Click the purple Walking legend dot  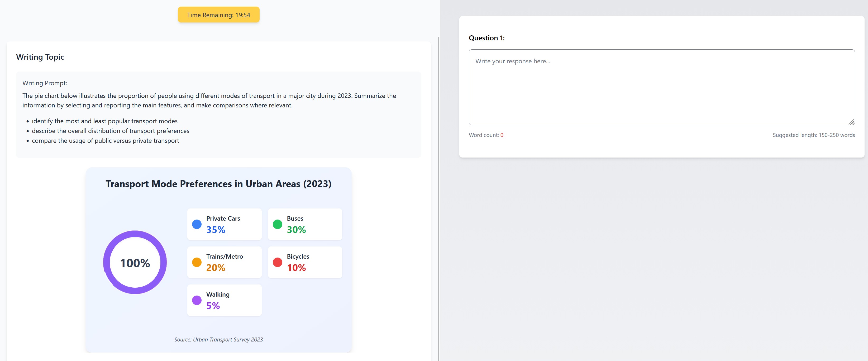tap(197, 300)
